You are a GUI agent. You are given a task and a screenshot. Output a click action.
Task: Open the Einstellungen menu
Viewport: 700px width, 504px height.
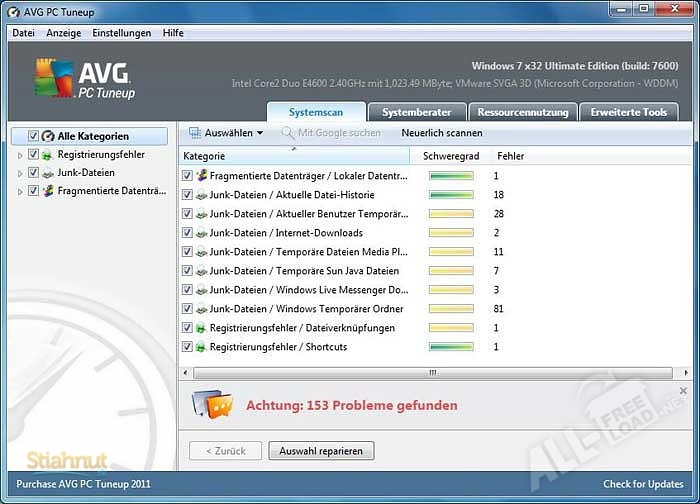click(x=121, y=33)
